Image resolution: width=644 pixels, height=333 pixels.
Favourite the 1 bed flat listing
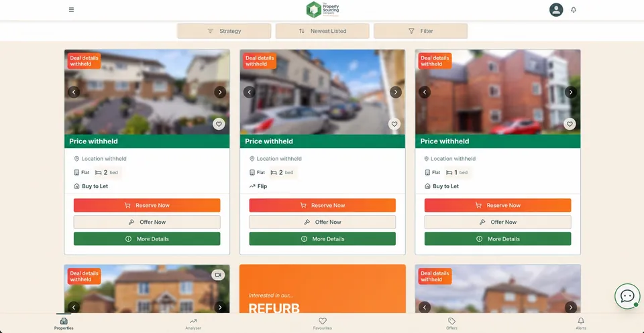[570, 124]
